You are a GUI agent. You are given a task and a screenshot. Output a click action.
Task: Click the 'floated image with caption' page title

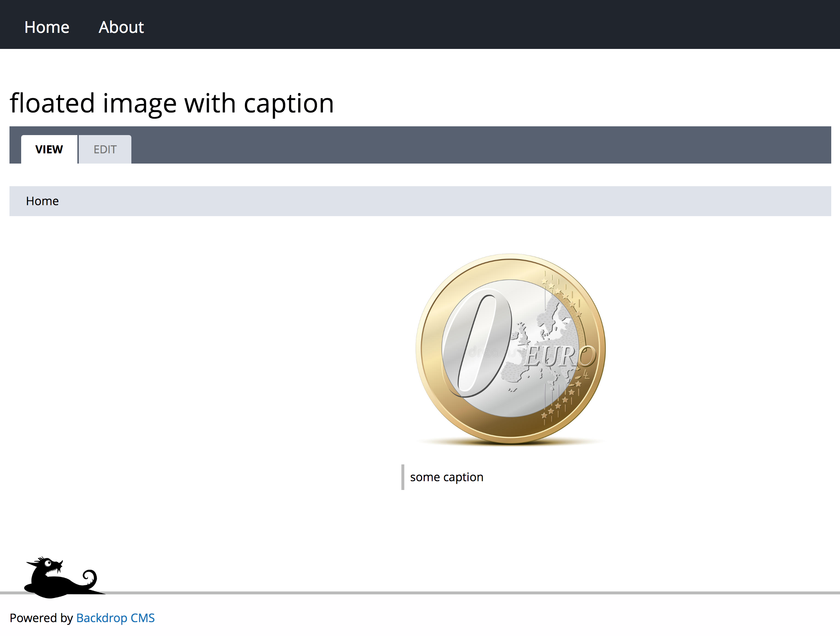(172, 103)
